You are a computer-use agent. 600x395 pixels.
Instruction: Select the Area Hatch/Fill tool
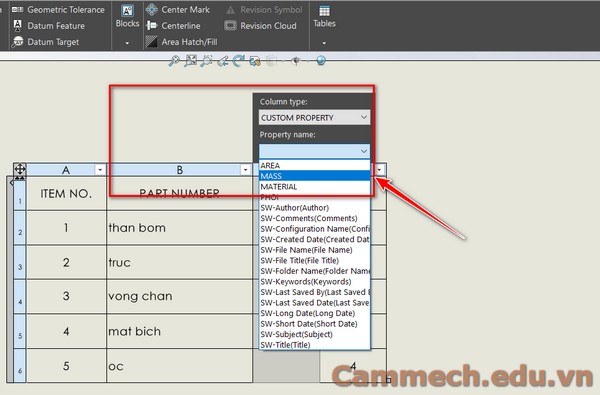(181, 42)
